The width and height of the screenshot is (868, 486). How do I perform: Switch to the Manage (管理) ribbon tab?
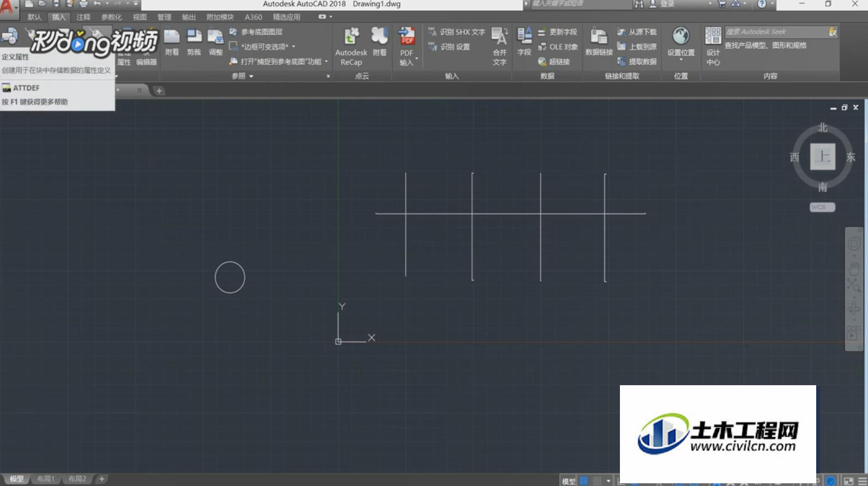(164, 17)
